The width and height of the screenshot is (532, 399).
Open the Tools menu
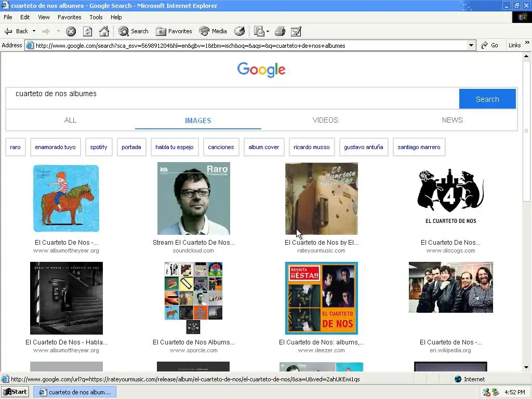[96, 17]
